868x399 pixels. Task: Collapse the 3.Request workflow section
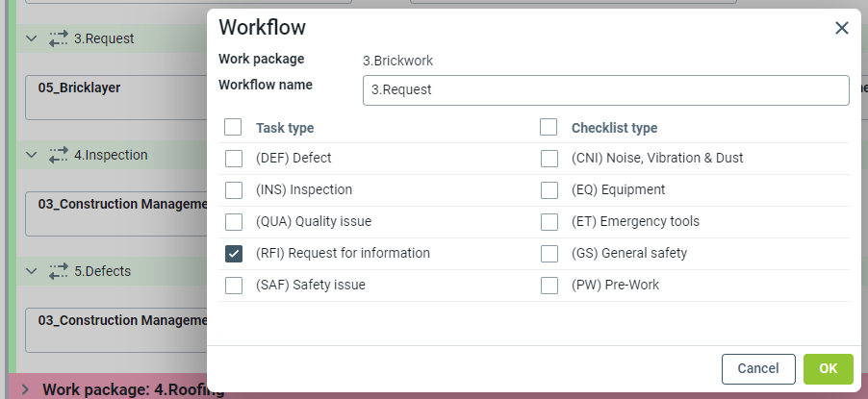[x=31, y=38]
